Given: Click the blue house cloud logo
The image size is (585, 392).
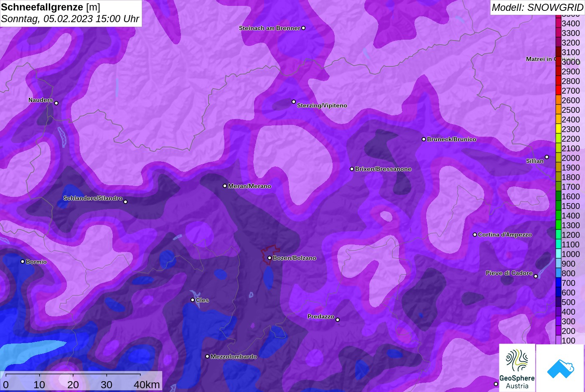Looking at the screenshot, I should [560, 368].
